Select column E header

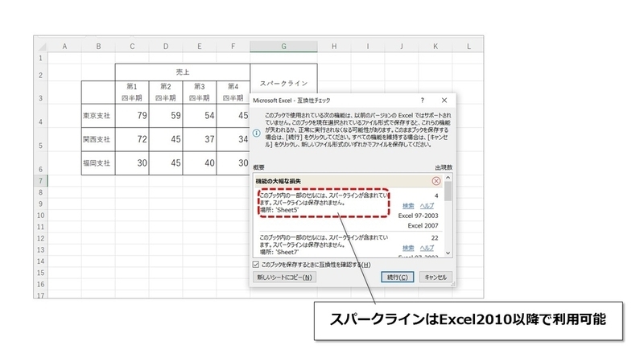pyautogui.click(x=199, y=47)
